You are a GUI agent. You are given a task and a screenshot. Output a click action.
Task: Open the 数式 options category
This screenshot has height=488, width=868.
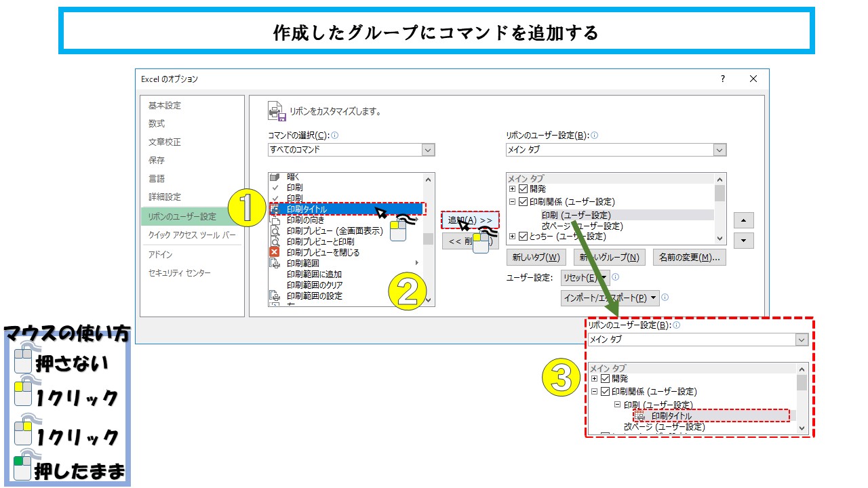(x=157, y=124)
